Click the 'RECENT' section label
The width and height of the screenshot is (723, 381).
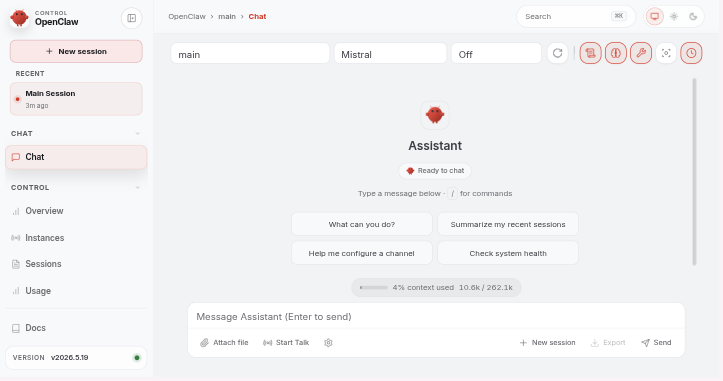[30, 74]
